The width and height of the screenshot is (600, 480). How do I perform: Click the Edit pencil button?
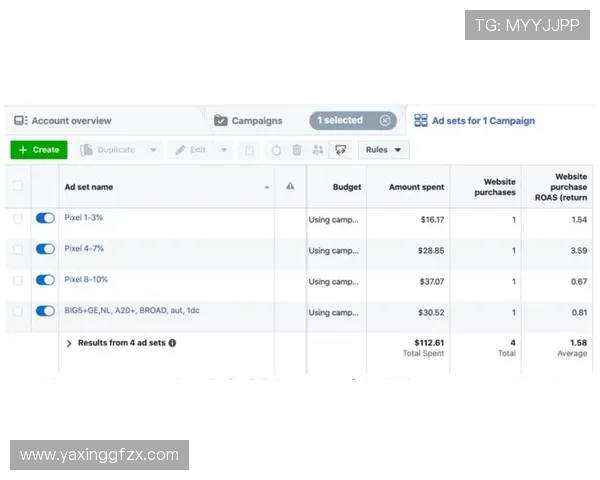[191, 150]
